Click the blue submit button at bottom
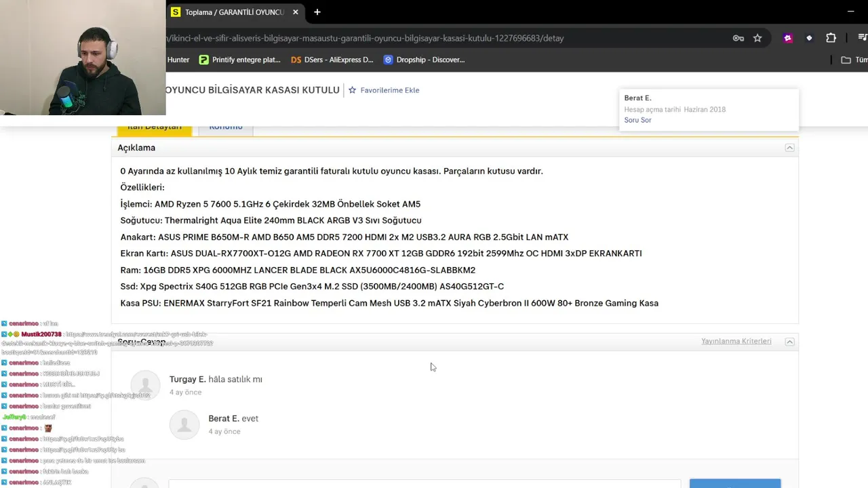 coord(735,483)
